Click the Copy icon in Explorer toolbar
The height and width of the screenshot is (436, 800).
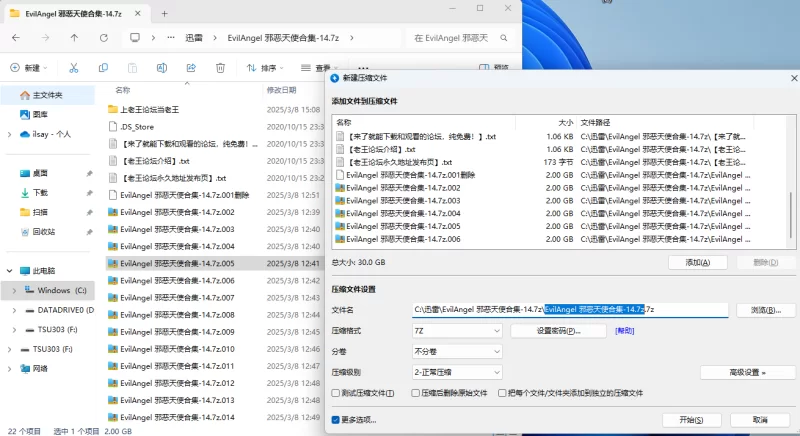[103, 68]
